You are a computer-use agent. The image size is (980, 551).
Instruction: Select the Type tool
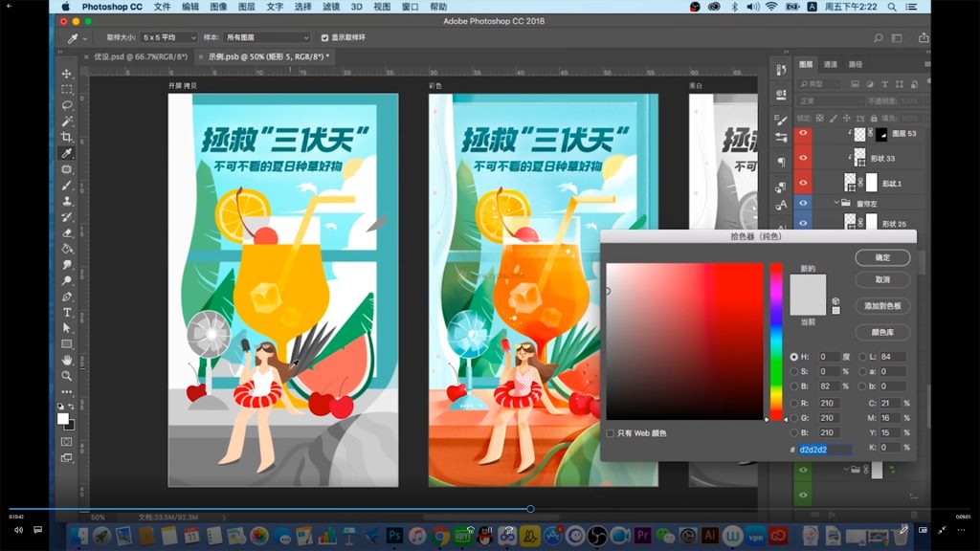67,312
